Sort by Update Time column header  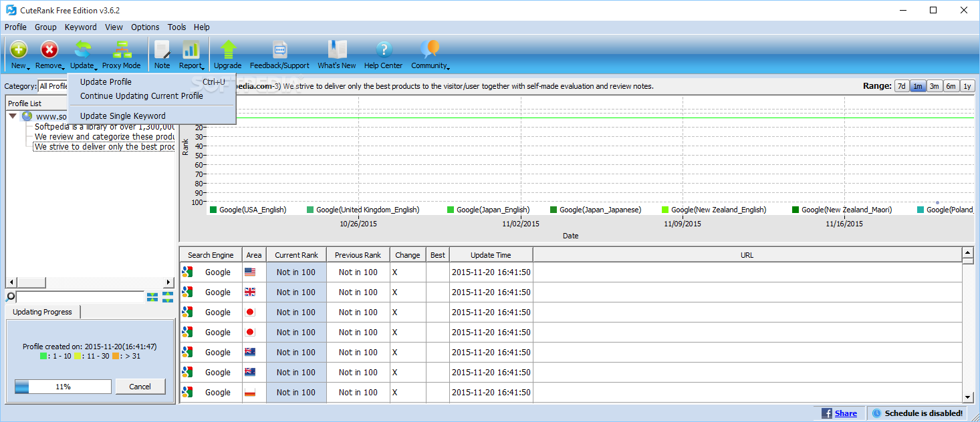coord(491,255)
